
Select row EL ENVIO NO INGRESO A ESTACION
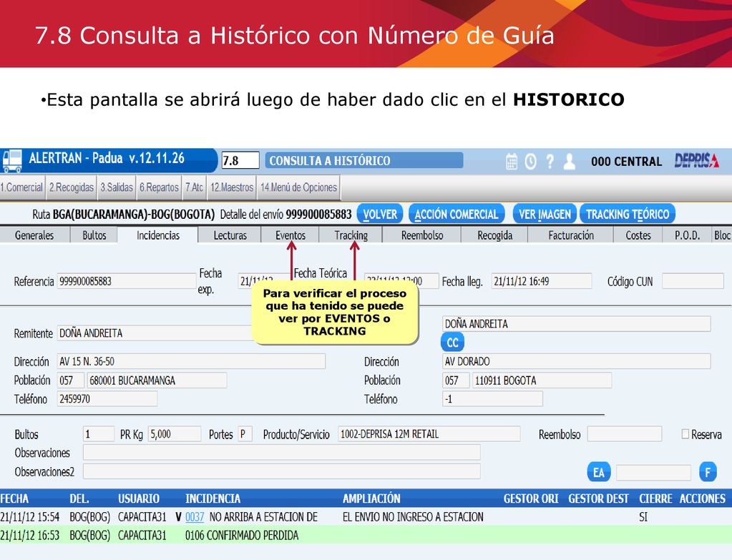366,517
